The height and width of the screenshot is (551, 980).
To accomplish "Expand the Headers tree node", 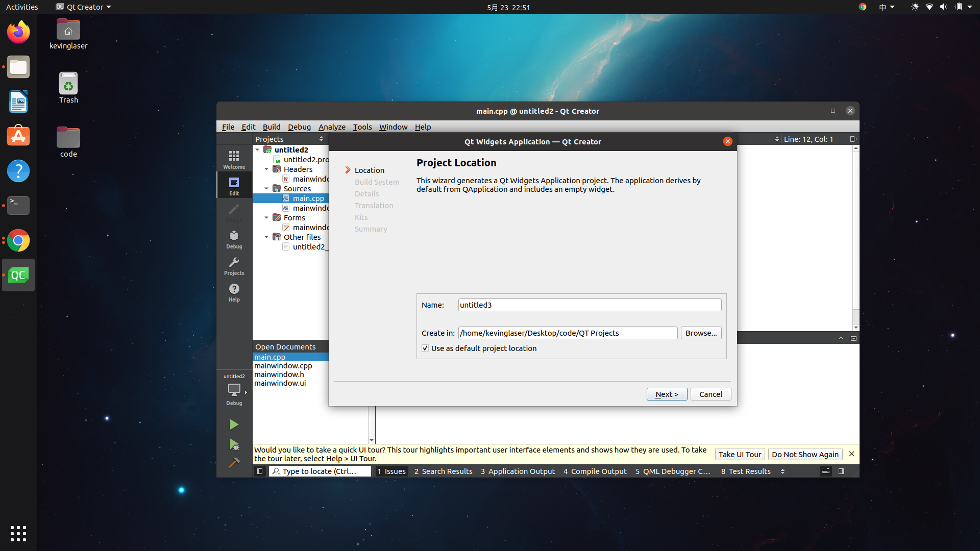I will 268,169.
